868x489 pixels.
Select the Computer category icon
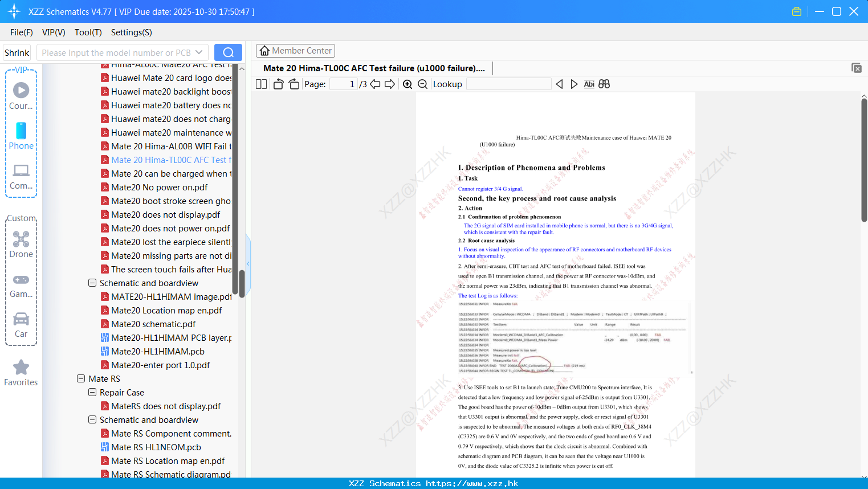21,176
